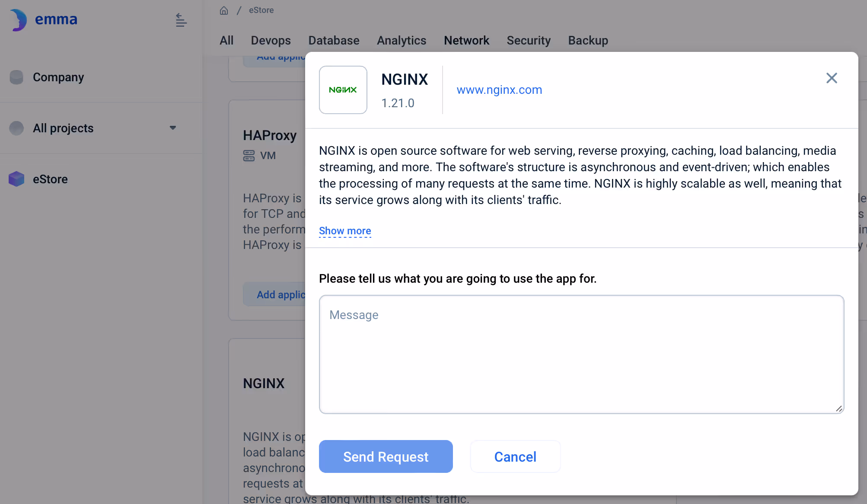Switch to the Devops tab
The image size is (867, 504).
click(271, 40)
